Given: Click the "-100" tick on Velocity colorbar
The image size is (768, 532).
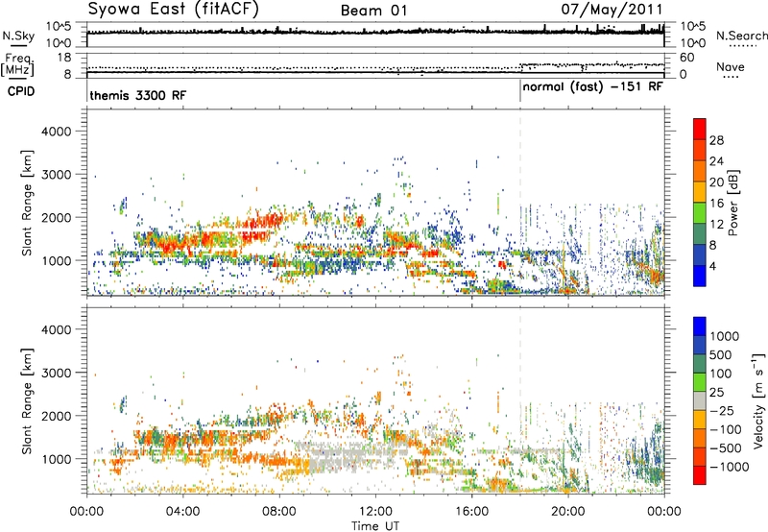Looking at the screenshot, I should click(x=726, y=429).
